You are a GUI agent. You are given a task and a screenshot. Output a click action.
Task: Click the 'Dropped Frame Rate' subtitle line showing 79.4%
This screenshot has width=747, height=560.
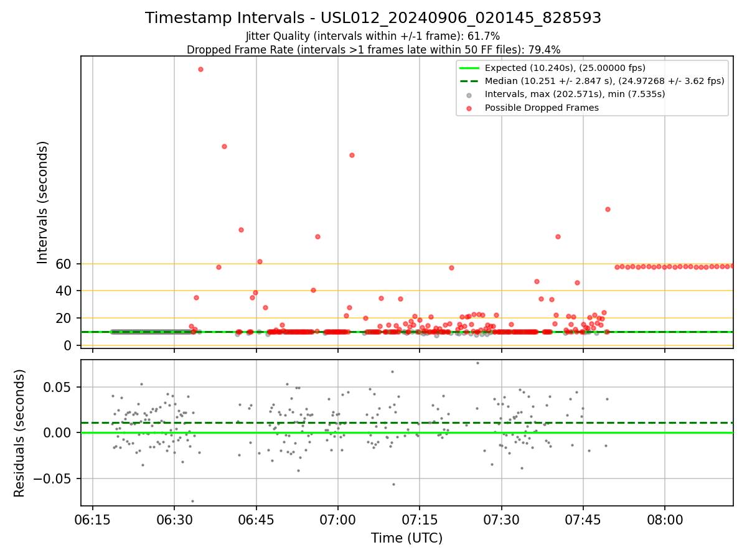click(374, 50)
